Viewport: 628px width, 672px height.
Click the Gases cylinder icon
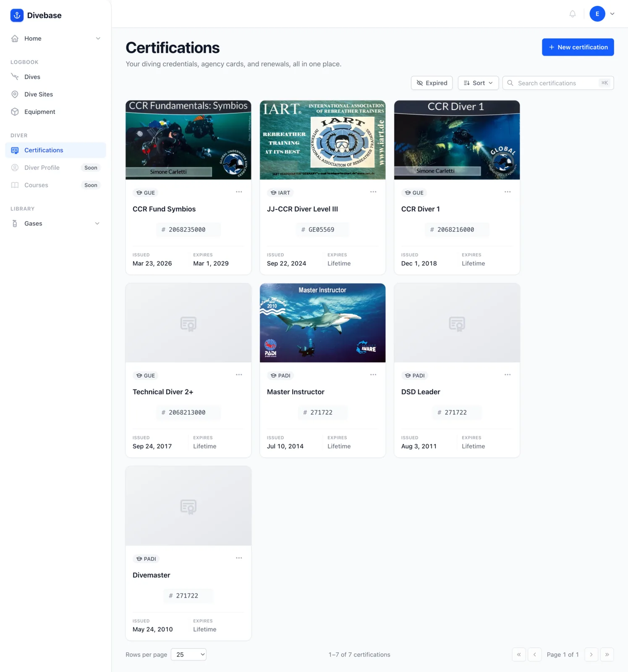[15, 223]
